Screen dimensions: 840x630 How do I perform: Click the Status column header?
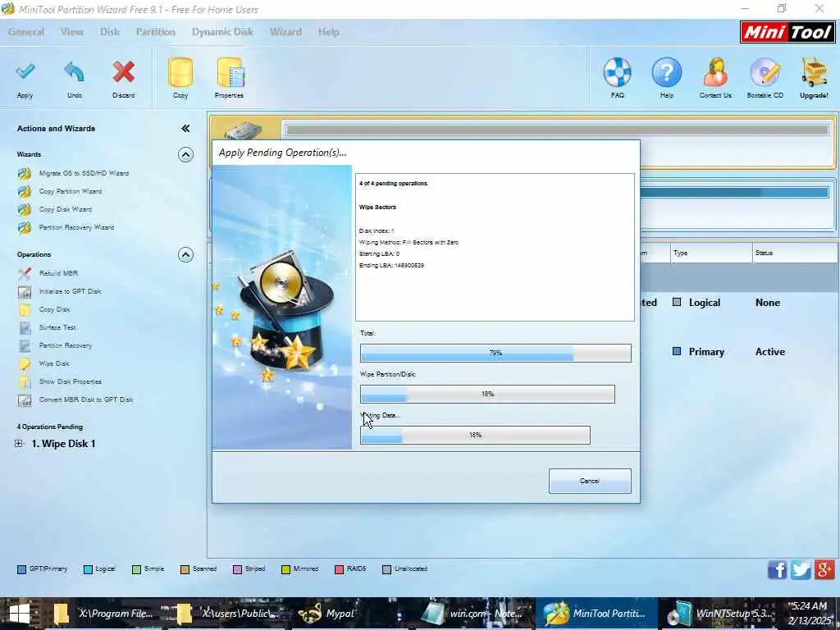796,253
